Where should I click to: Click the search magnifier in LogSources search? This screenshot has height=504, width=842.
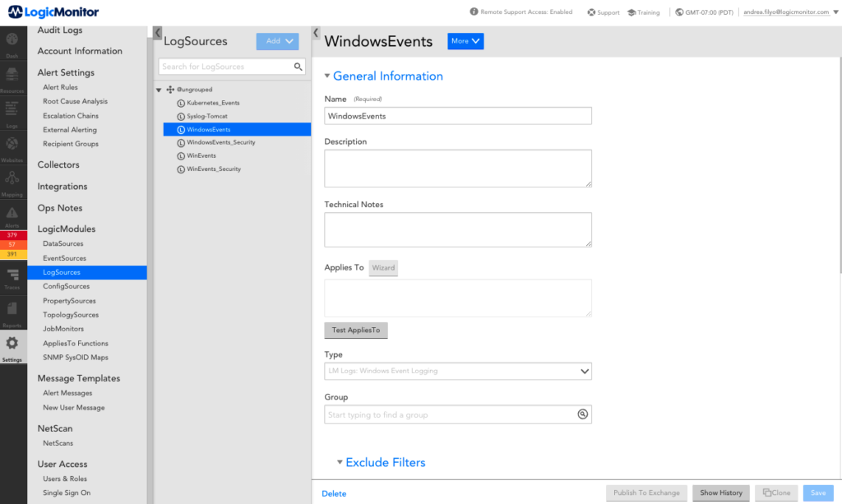(298, 67)
